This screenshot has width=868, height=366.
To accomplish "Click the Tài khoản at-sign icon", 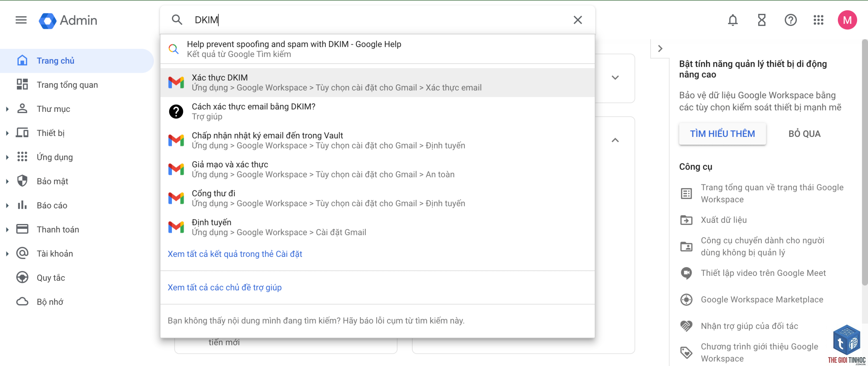I will click(x=22, y=253).
